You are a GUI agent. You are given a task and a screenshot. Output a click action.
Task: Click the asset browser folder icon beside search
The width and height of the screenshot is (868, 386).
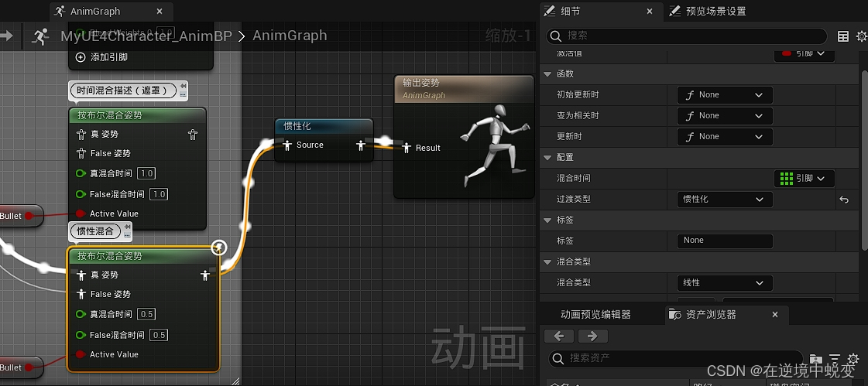(x=815, y=359)
